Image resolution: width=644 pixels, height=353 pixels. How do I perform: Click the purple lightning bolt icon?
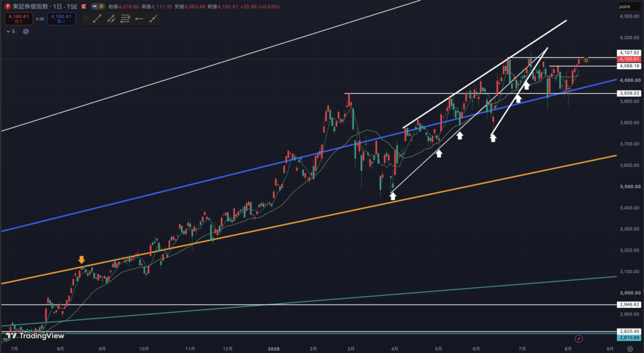tap(579, 339)
